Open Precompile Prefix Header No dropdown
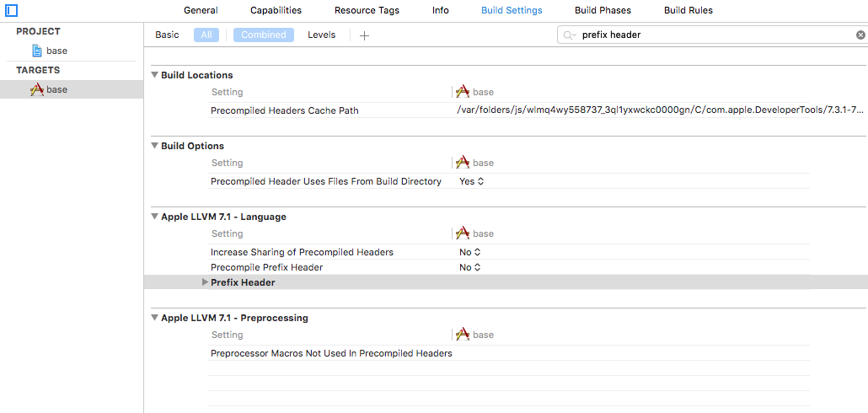The width and height of the screenshot is (868, 413). 470,267
